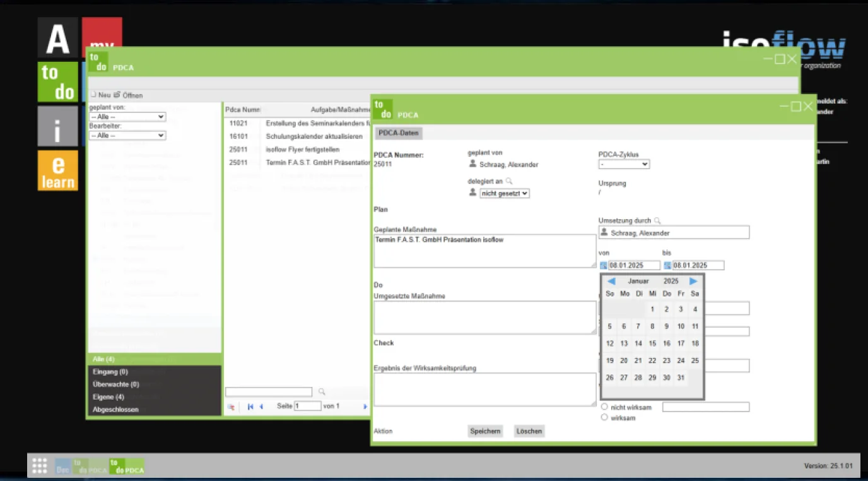Viewport: 868px width, 481px height.
Task: Click the 'von' date field
Action: click(634, 266)
